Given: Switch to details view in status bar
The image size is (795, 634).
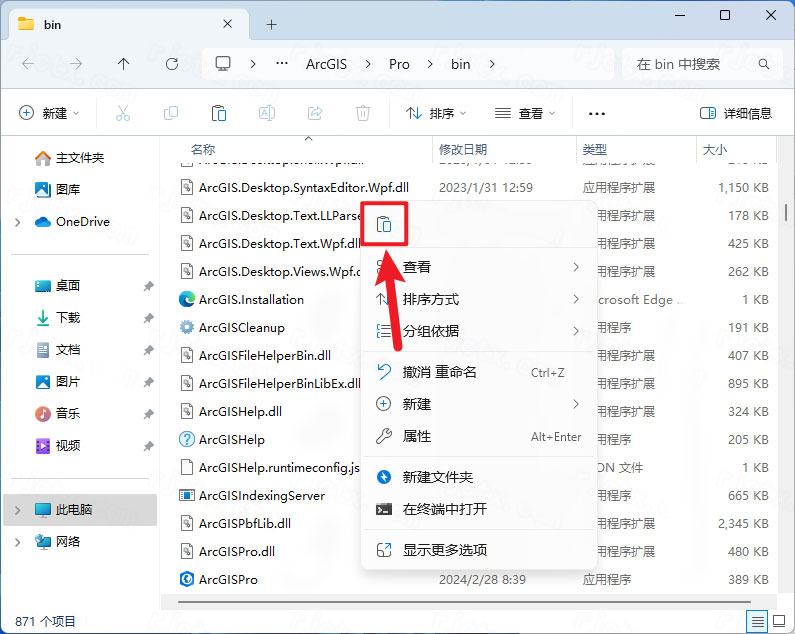Looking at the screenshot, I should [757, 621].
